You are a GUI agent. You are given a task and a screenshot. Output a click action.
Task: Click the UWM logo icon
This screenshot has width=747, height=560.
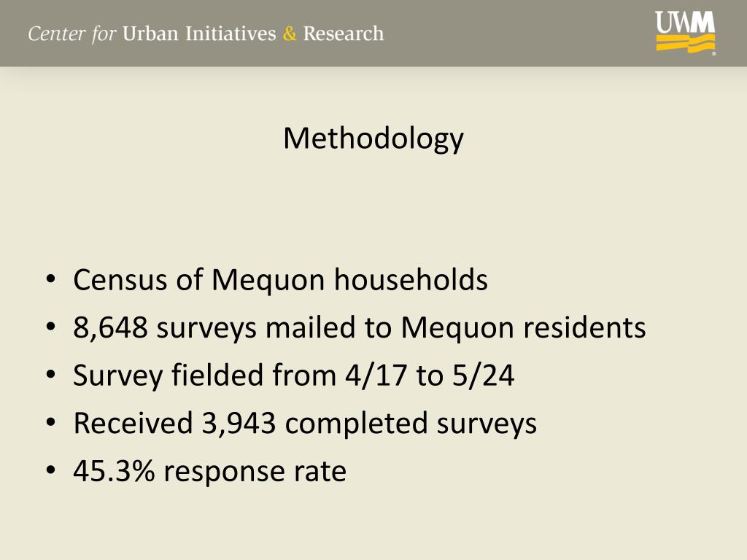tap(686, 32)
